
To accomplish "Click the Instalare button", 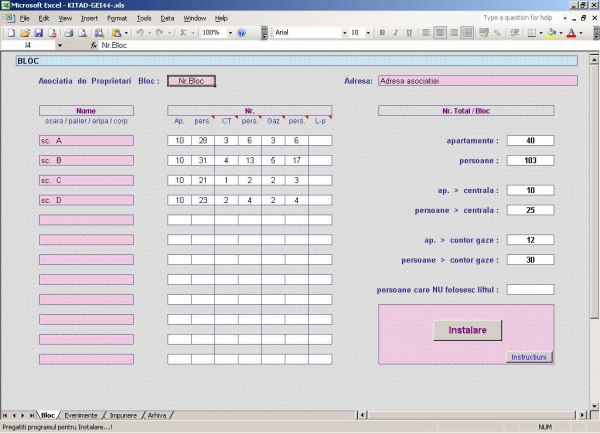I will coord(467,330).
